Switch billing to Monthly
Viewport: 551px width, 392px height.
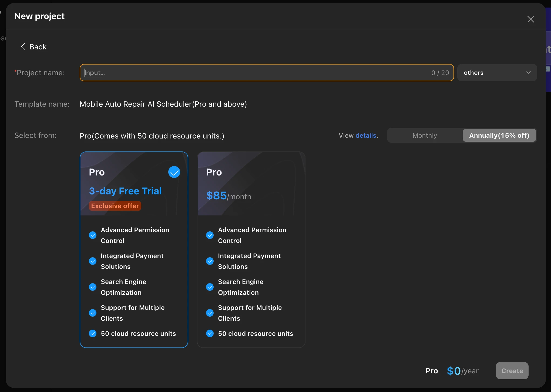tap(425, 136)
